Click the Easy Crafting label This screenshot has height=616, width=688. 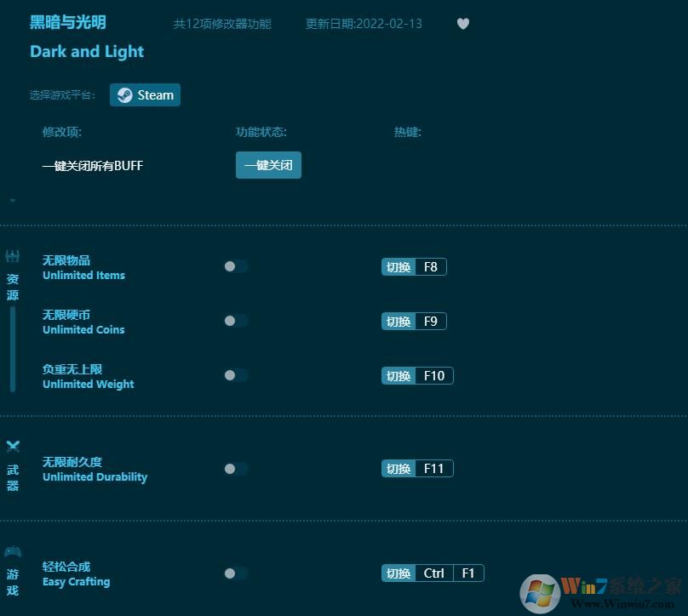(77, 582)
